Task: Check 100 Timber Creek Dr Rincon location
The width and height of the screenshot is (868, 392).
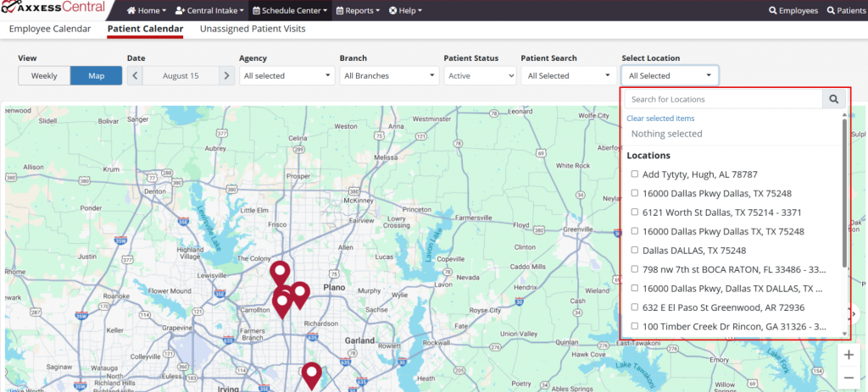Action: point(634,326)
